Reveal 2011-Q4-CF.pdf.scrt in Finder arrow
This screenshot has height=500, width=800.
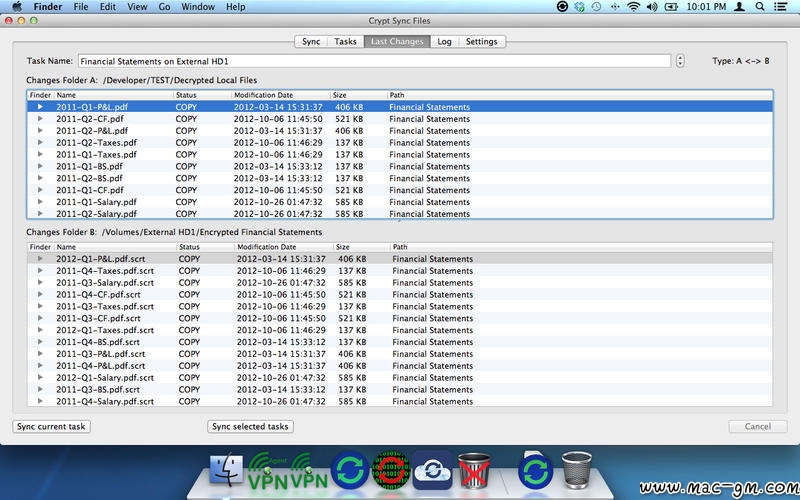[x=40, y=294]
